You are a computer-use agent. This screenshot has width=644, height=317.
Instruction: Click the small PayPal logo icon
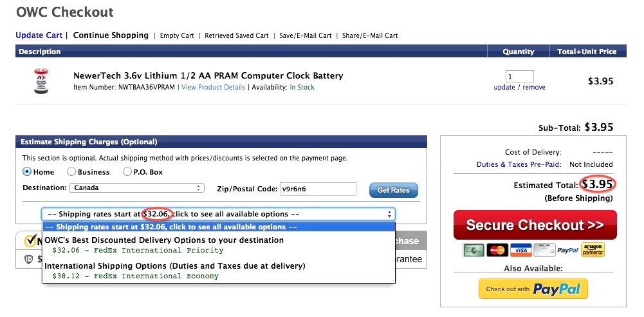[x=568, y=250]
